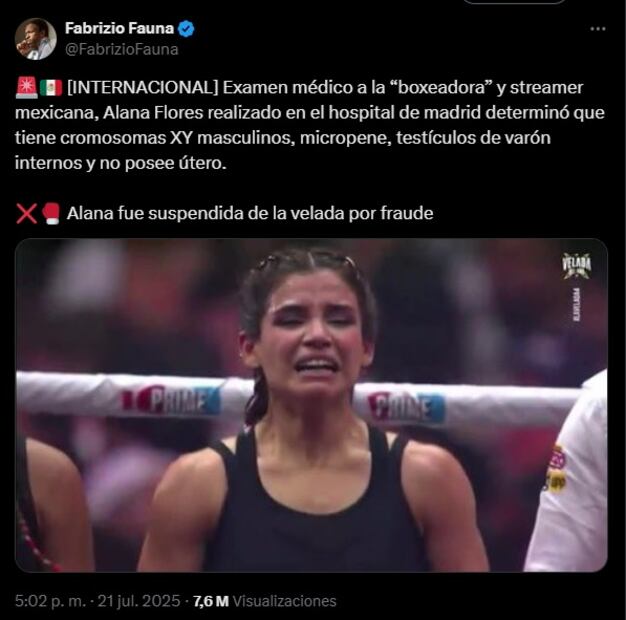Click the 5:02 p. m. timestamp
The image size is (626, 620).
point(50,601)
